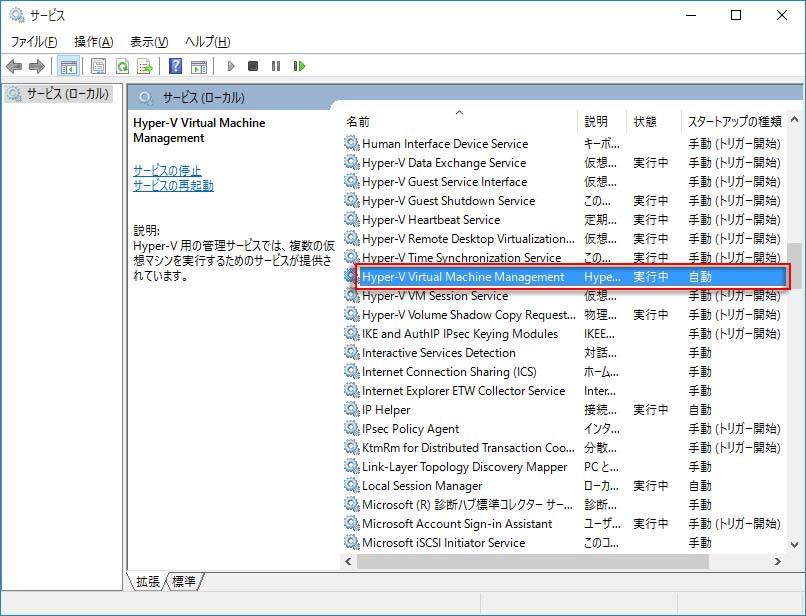Select Hyper-V Guest Shutdown Service row
Screen dimensions: 806x616
[x=564, y=201]
